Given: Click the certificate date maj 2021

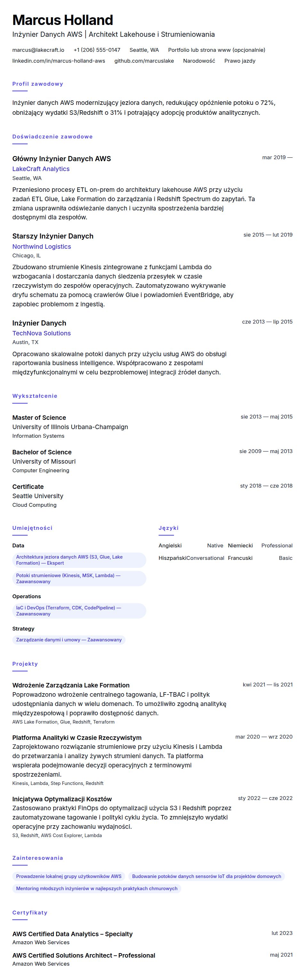Looking at the screenshot, I should pos(281,955).
